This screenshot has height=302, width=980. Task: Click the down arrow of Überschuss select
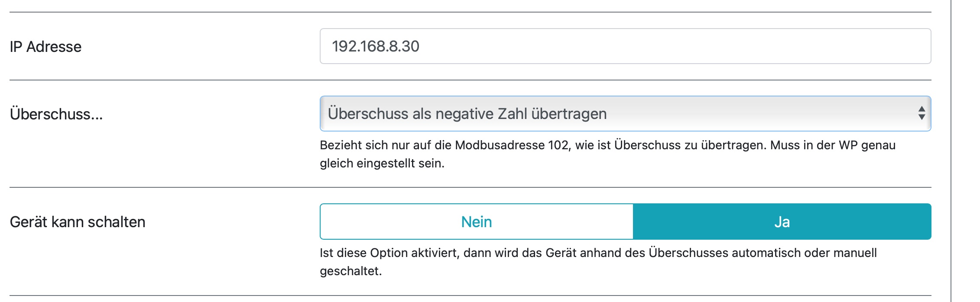click(x=922, y=117)
